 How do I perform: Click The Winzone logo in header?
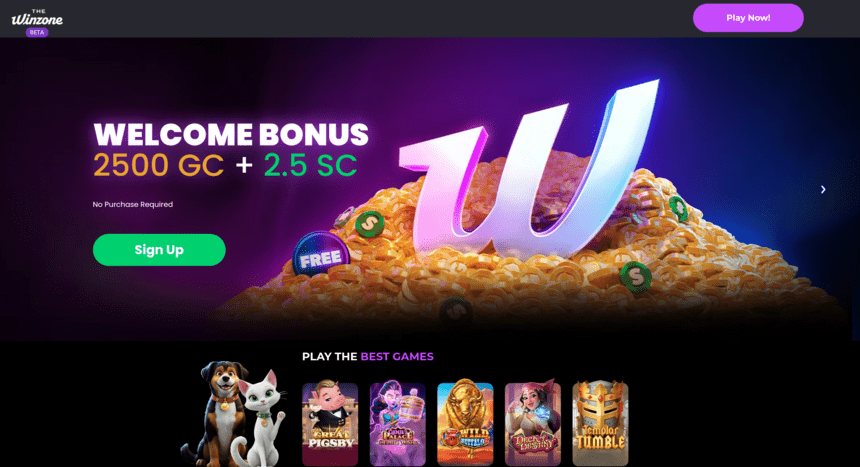coord(37,18)
